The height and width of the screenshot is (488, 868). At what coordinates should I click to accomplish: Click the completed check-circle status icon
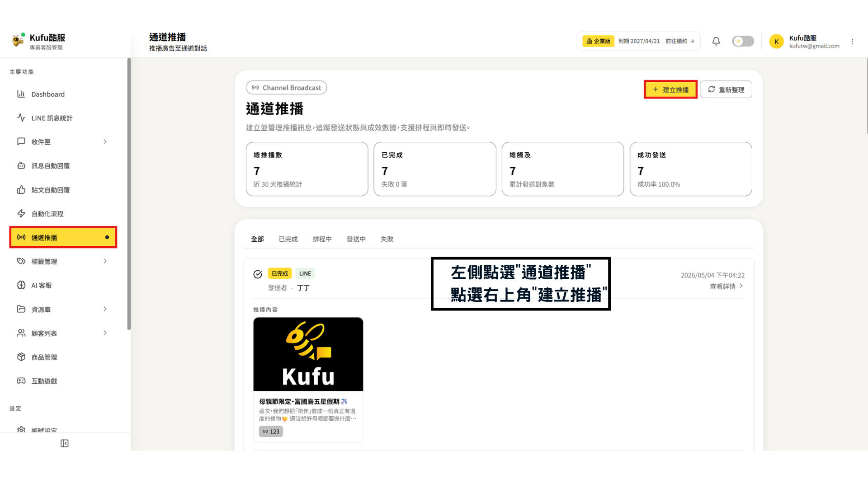coord(258,274)
